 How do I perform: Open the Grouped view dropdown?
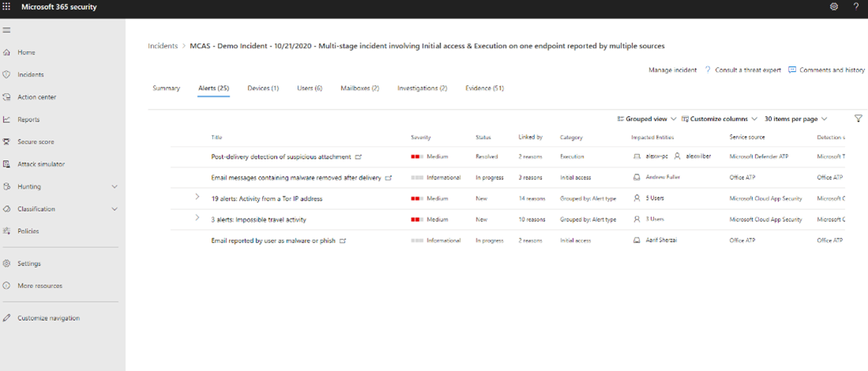click(x=646, y=118)
